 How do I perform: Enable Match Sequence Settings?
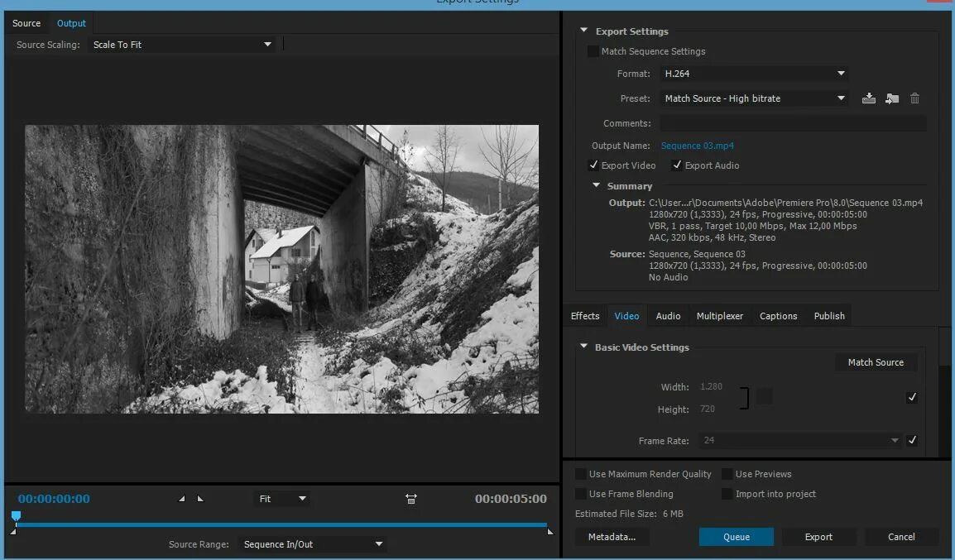click(x=593, y=51)
